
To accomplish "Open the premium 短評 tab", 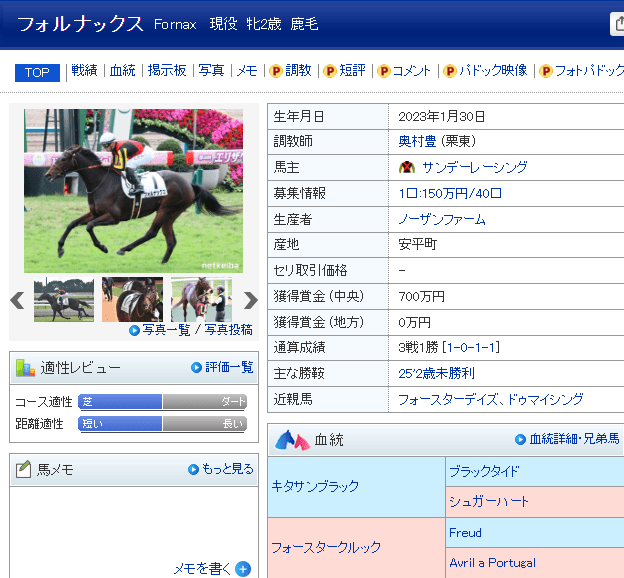I will [352, 71].
